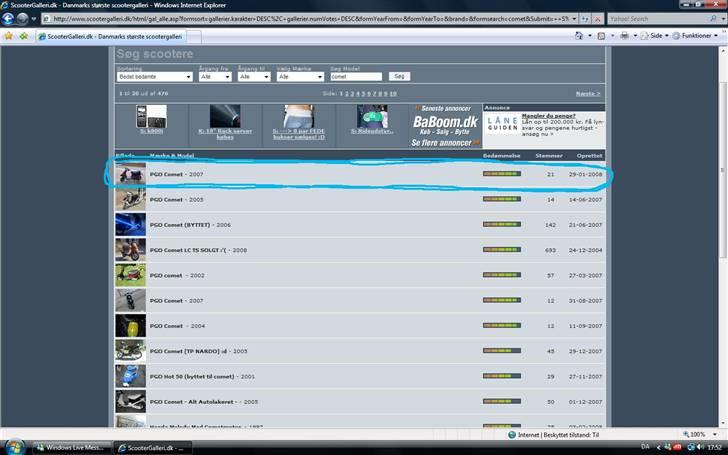Open the Årgang til dropdown
This screenshot has width=728, height=455.
(254, 77)
